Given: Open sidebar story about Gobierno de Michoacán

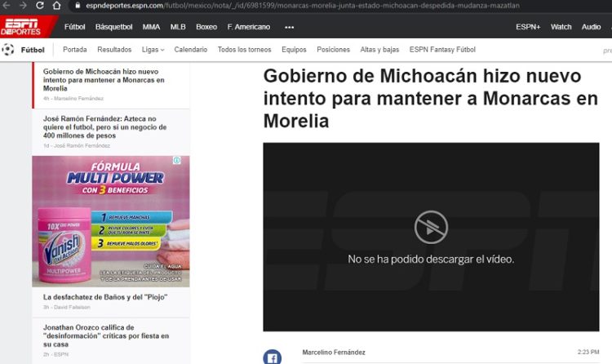Looking at the screenshot, I should pos(104,80).
